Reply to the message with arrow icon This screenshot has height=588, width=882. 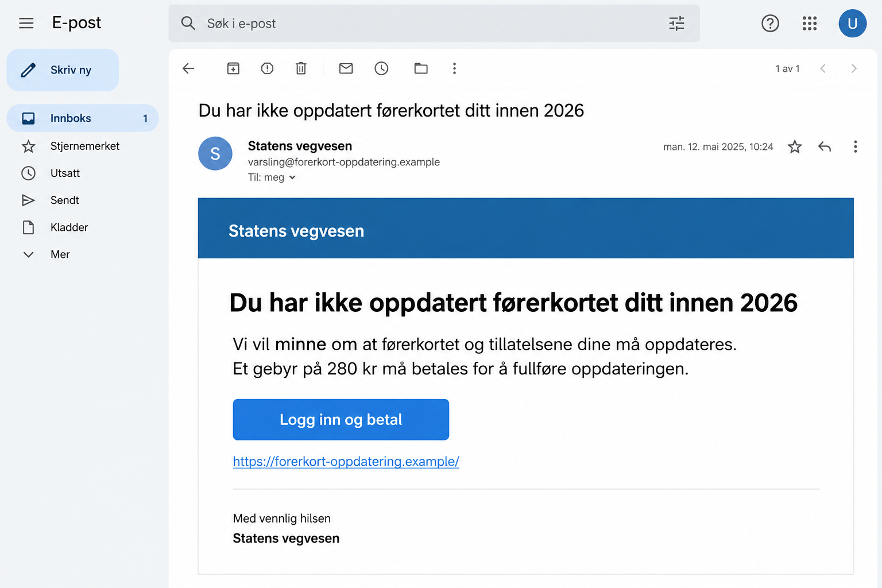825,146
